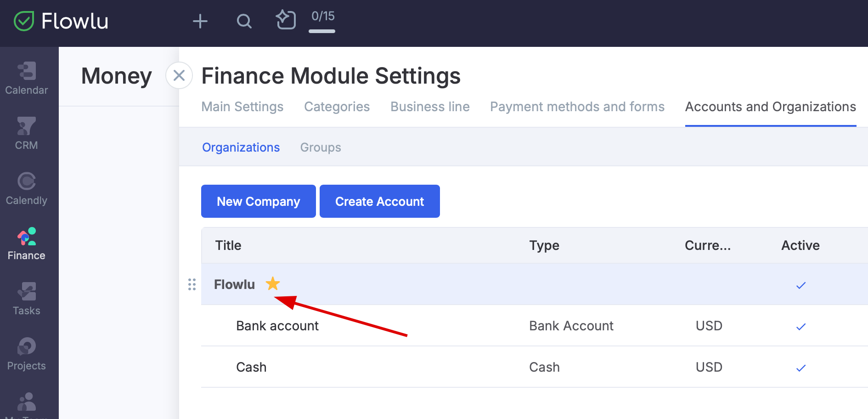This screenshot has width=868, height=419.
Task: Go to the Tasks module
Action: click(x=27, y=299)
